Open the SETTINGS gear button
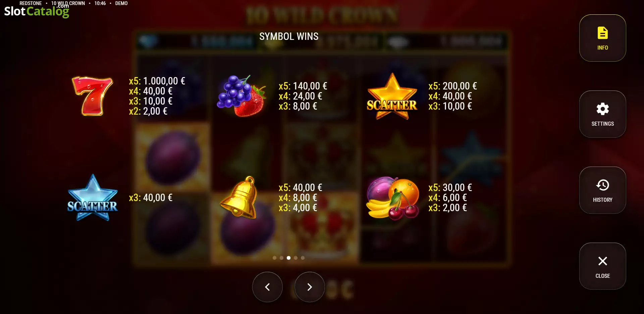This screenshot has height=314, width=644. pyautogui.click(x=602, y=114)
